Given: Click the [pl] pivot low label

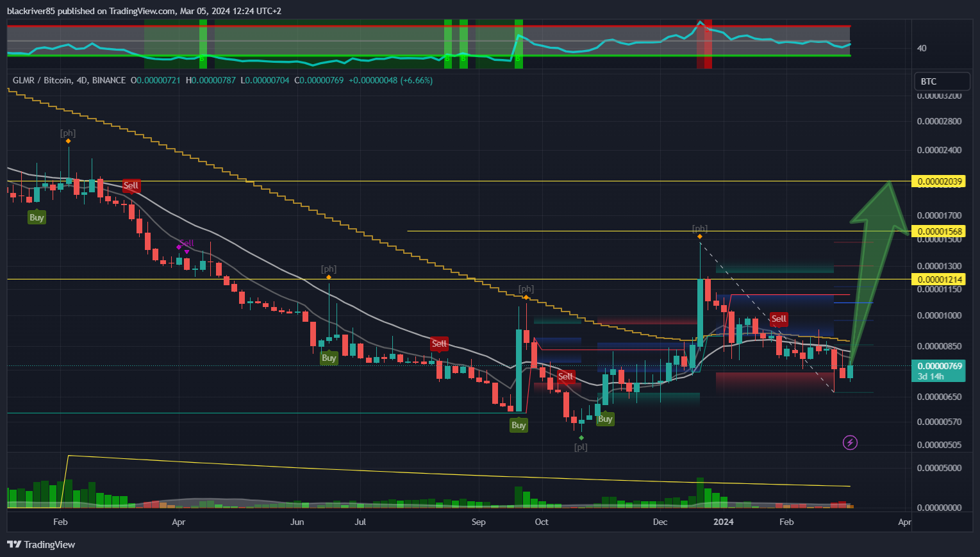Looking at the screenshot, I should pos(581,447).
